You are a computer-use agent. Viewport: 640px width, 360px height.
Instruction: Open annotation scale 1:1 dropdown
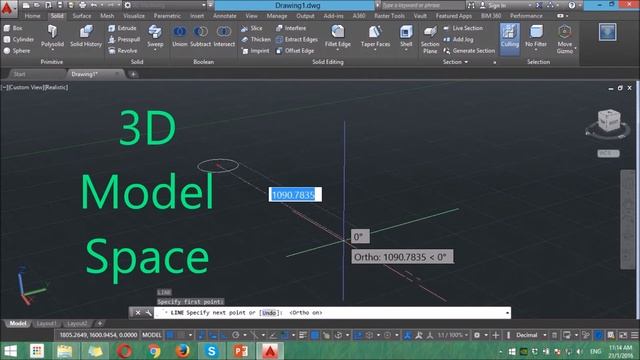tap(452, 335)
